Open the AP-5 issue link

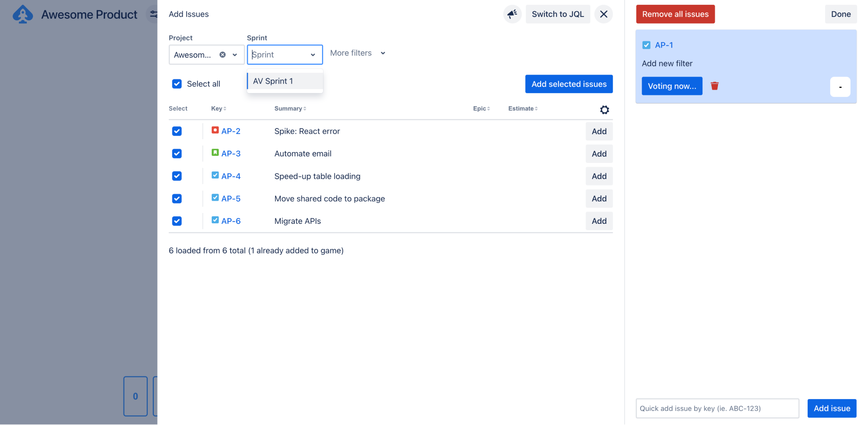231,199
